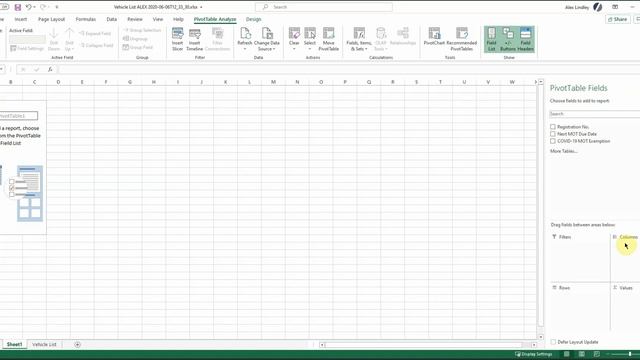This screenshot has width=640, height=360.
Task: Expand the Clear dropdown arrow
Action: click(294, 49)
